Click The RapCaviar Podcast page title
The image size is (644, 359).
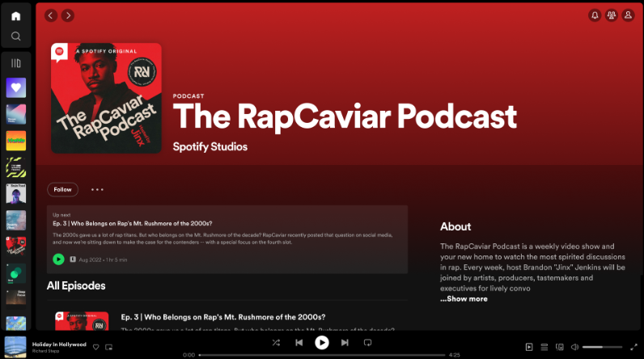345,116
